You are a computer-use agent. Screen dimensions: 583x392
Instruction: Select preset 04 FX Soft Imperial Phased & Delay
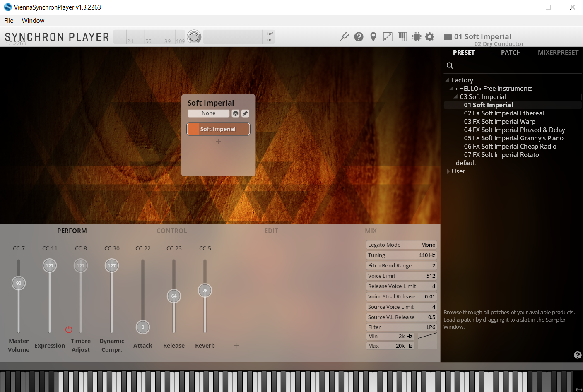pos(515,130)
